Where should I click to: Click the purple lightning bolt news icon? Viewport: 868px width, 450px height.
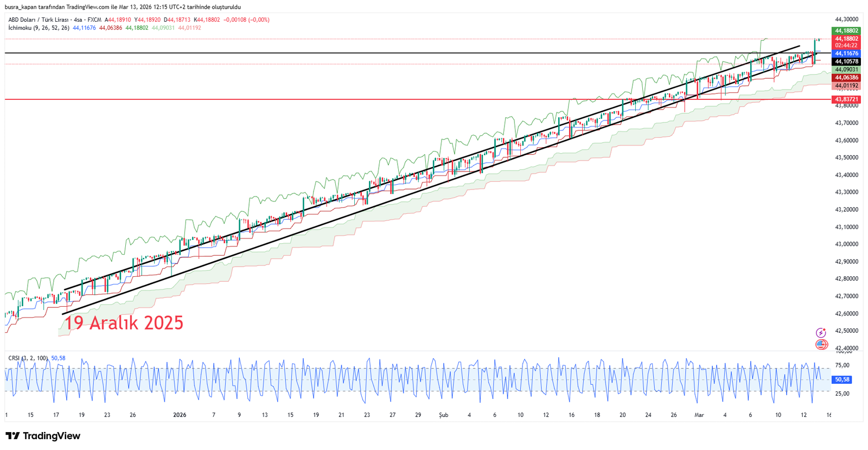[x=821, y=333]
